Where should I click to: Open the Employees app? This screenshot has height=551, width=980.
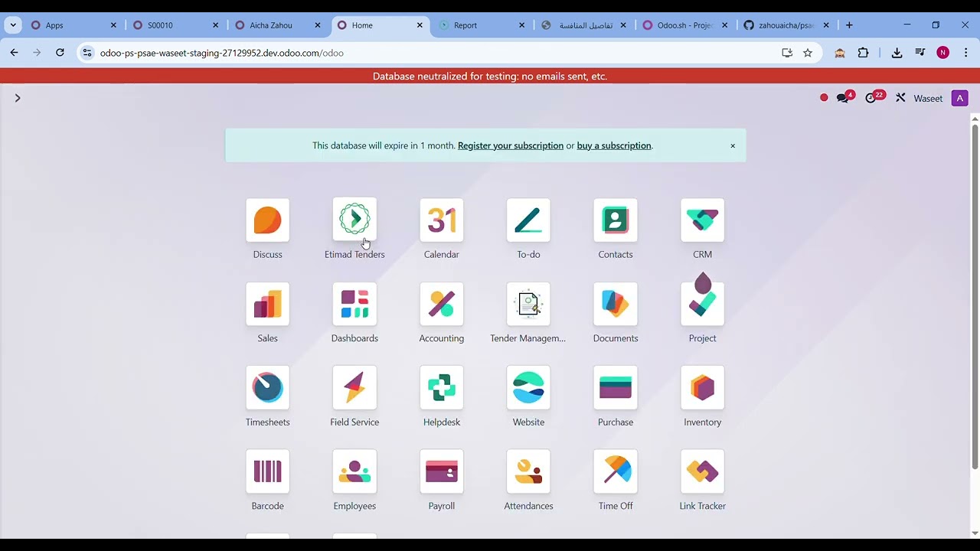(354, 471)
